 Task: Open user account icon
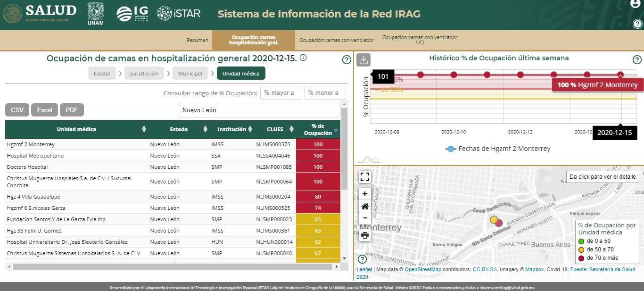[x=636, y=4]
